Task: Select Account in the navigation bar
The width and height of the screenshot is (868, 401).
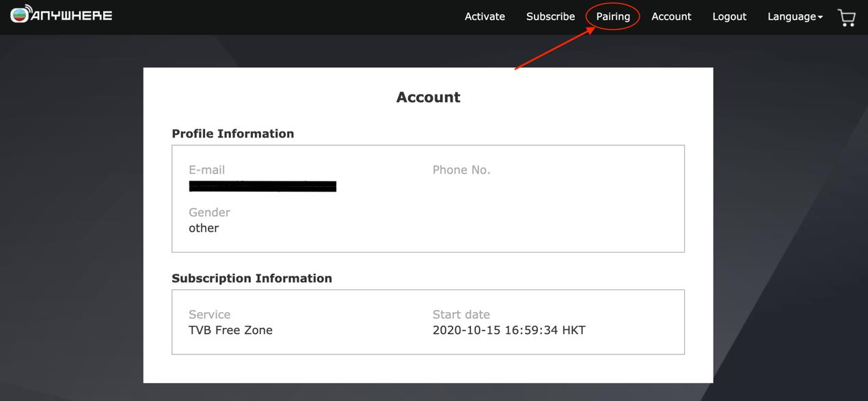Action: (x=671, y=16)
